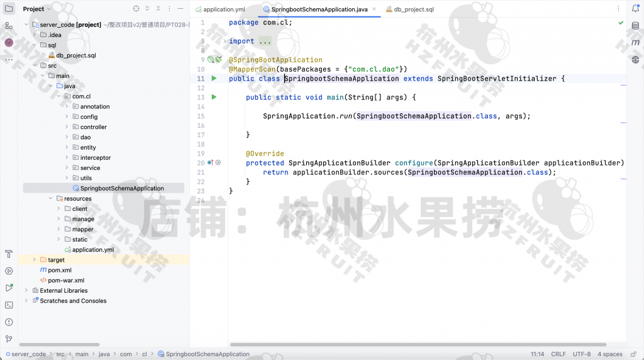Toggle the Project tool window folder button
644x360 pixels.
9,9
